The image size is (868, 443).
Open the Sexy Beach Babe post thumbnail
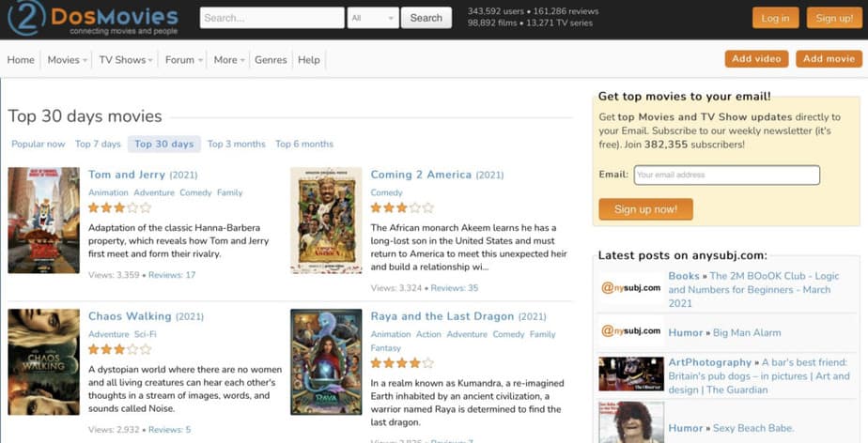click(x=631, y=422)
